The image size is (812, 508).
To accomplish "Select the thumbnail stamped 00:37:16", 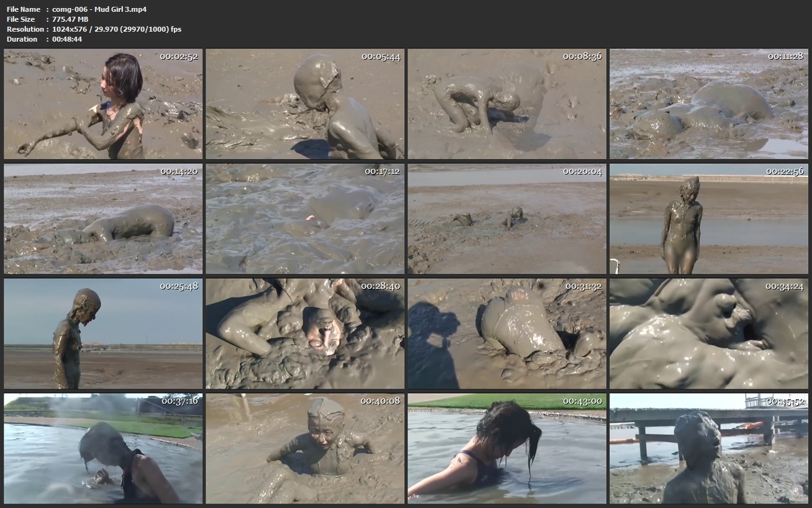I will (103, 448).
